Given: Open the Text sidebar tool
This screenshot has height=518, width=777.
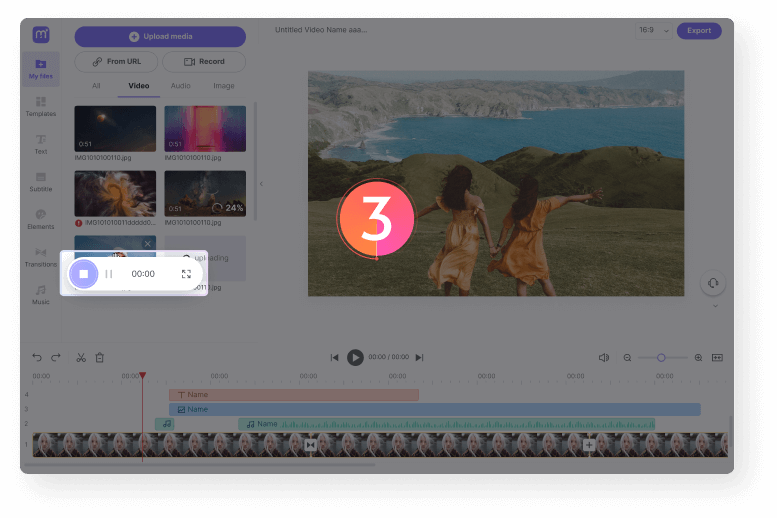Looking at the screenshot, I should point(41,144).
